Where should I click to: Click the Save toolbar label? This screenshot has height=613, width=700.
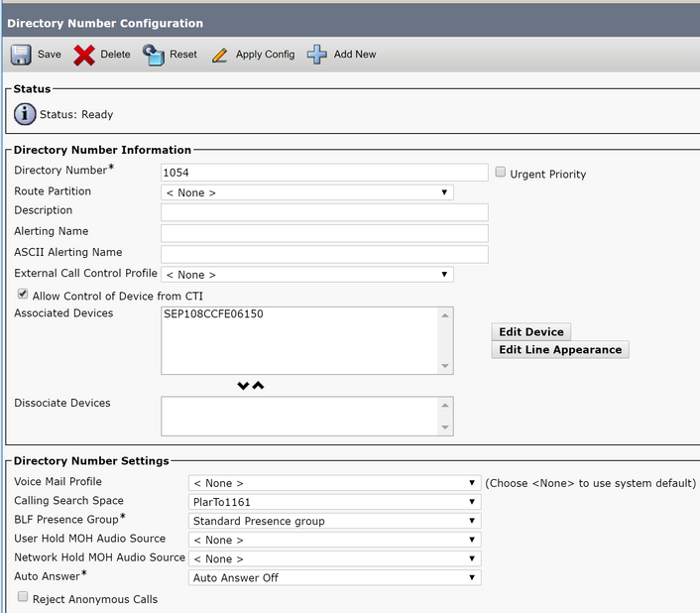click(50, 54)
